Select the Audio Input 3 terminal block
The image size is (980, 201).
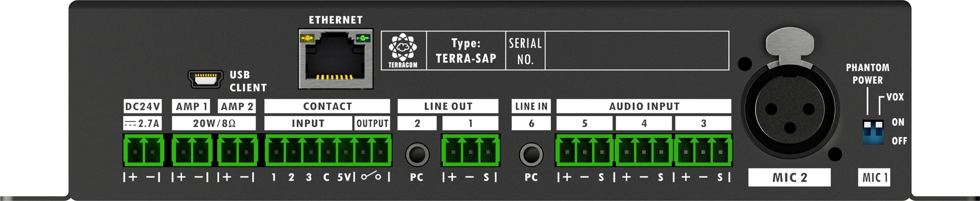703,151
